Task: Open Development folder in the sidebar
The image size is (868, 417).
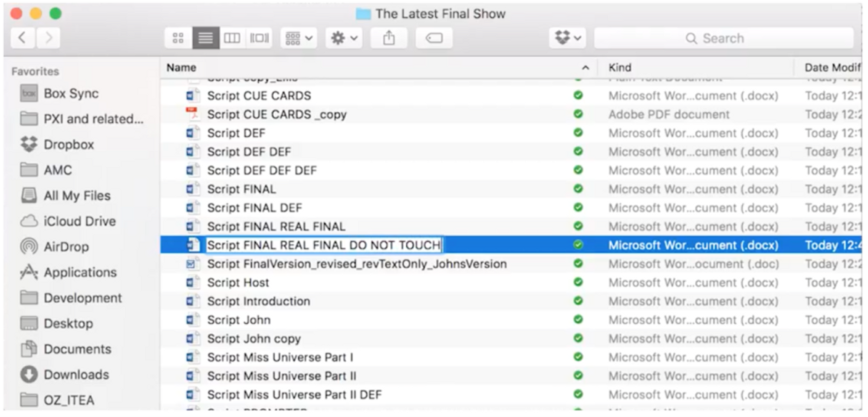Action: 71,298
